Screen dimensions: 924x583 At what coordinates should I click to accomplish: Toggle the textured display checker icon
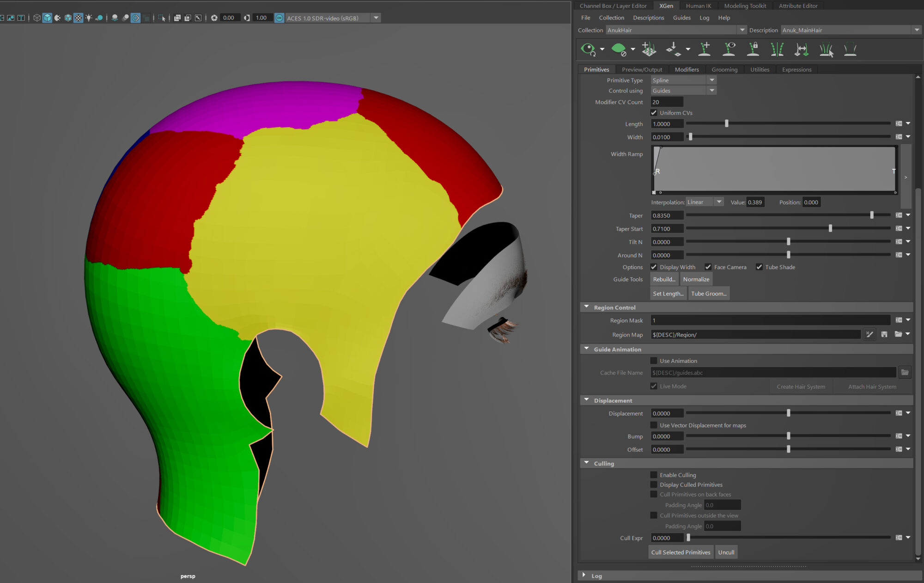(x=79, y=18)
